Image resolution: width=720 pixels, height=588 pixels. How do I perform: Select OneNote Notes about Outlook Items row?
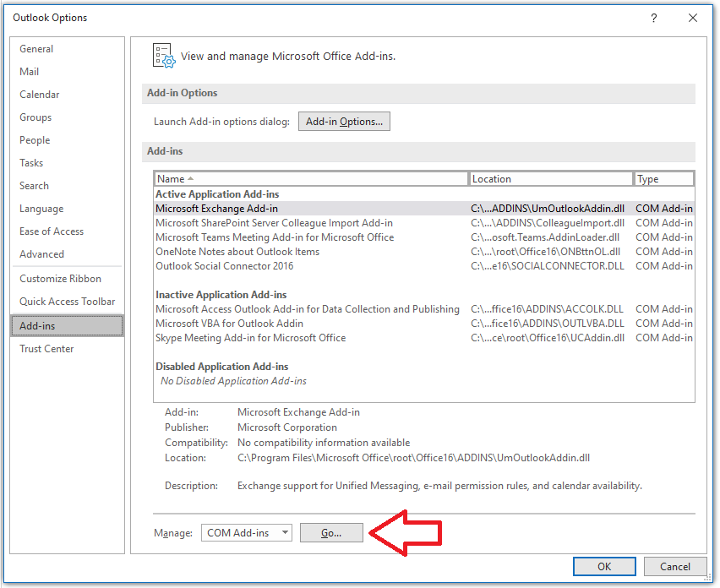(424, 252)
